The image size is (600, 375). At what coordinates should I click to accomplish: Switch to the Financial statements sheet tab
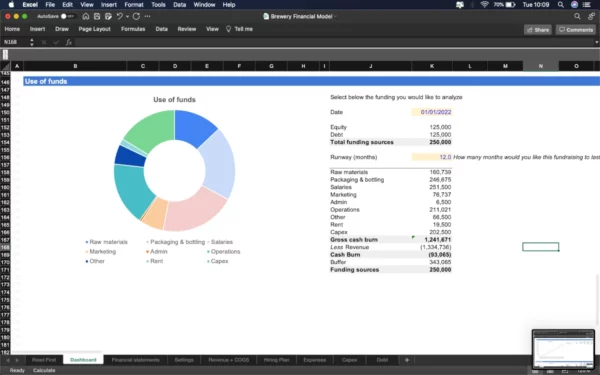[135, 360]
